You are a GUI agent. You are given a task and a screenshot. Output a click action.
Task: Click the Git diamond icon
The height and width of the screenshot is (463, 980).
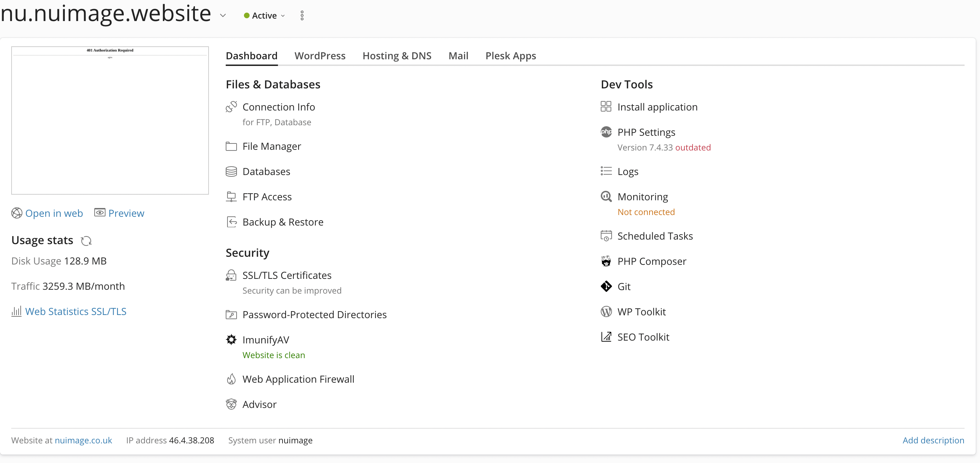pos(606,286)
